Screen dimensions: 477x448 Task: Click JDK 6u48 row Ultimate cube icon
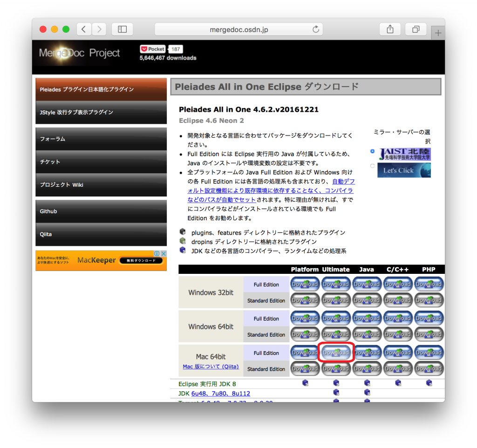tap(336, 392)
